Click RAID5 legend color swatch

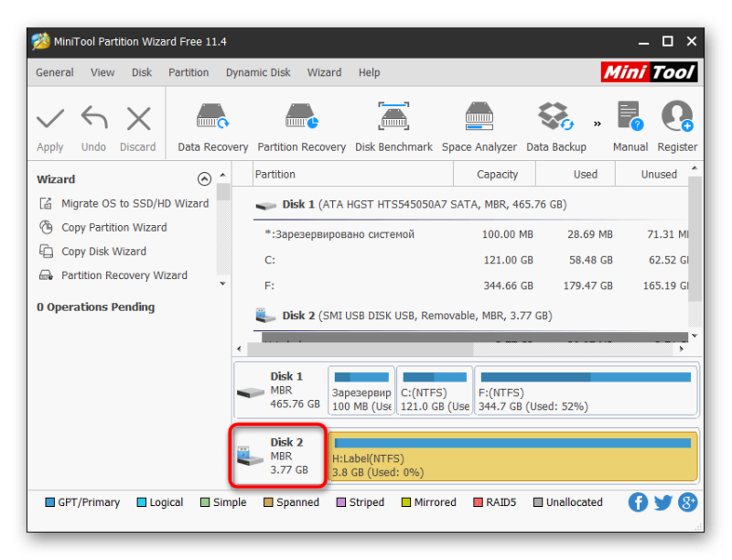(x=478, y=502)
